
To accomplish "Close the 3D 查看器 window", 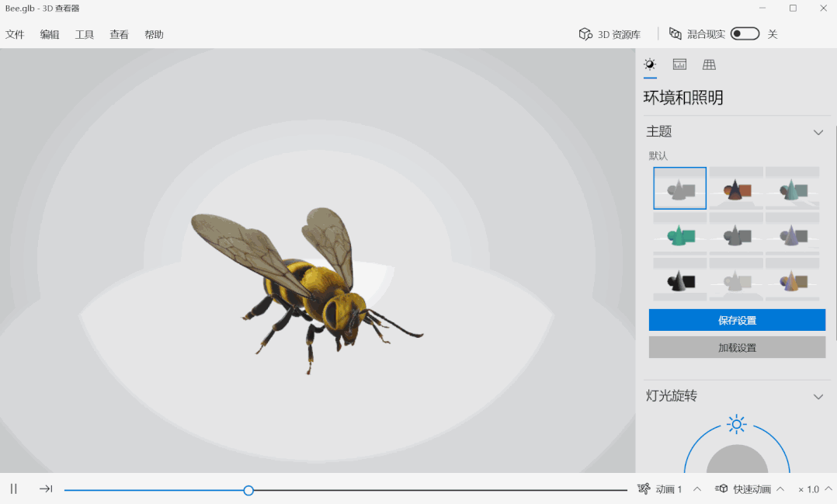I will point(823,8).
